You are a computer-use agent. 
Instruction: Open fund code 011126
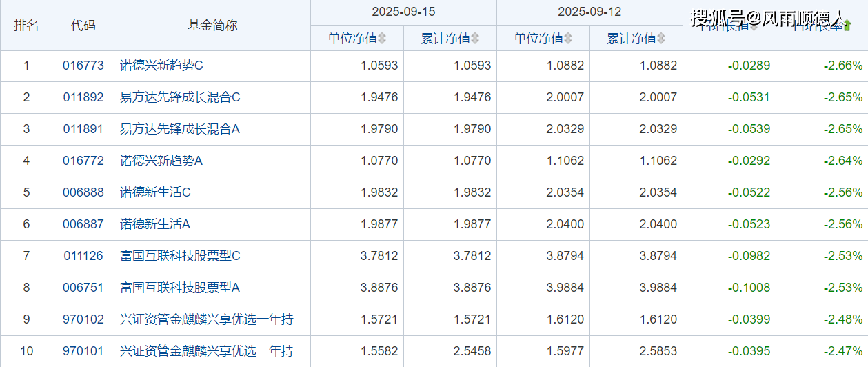click(83, 256)
